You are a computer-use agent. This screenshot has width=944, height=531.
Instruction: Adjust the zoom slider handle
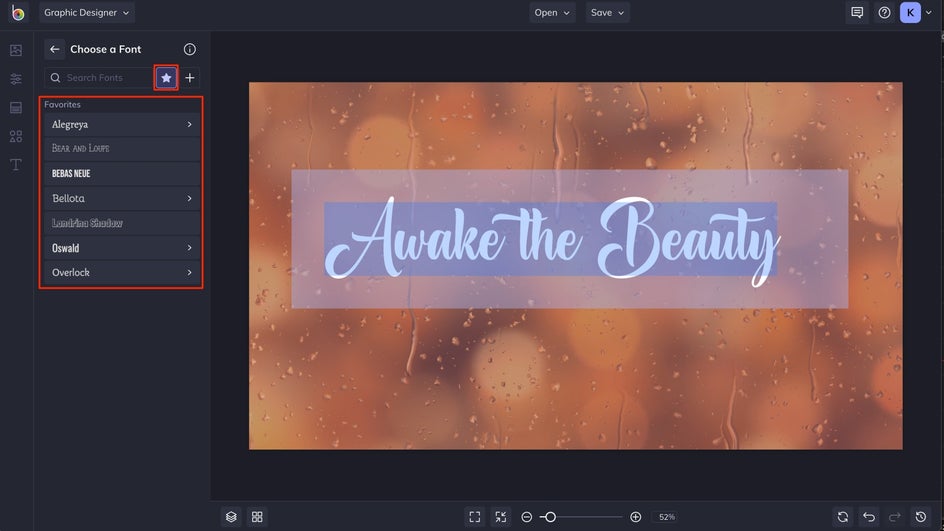[x=550, y=517]
